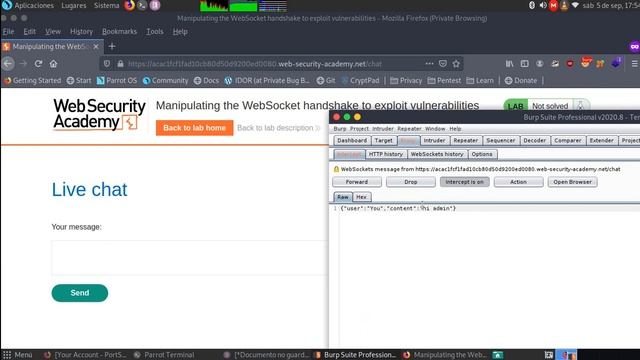
Task: Click the purple launcher icon in top panel
Action: pos(155,5)
